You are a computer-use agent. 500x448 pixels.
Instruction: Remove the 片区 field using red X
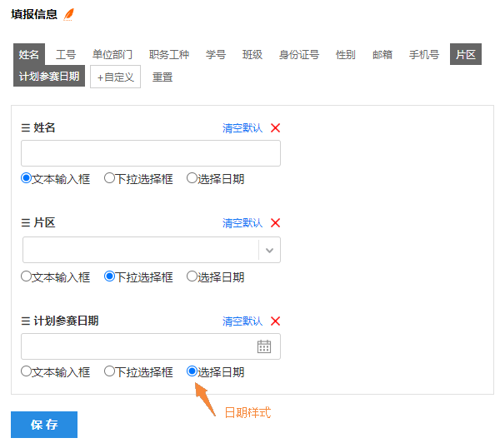coord(275,222)
